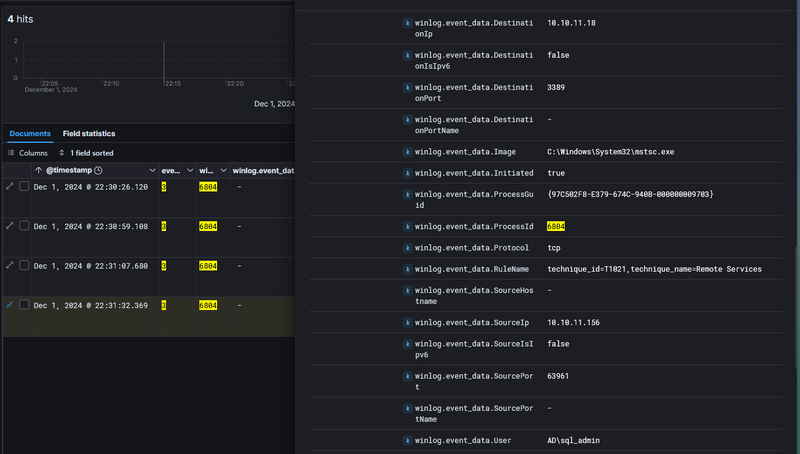The image size is (800, 454).
Task: Select the checkbox for the 22:30:26.120 row
Action: click(25, 187)
